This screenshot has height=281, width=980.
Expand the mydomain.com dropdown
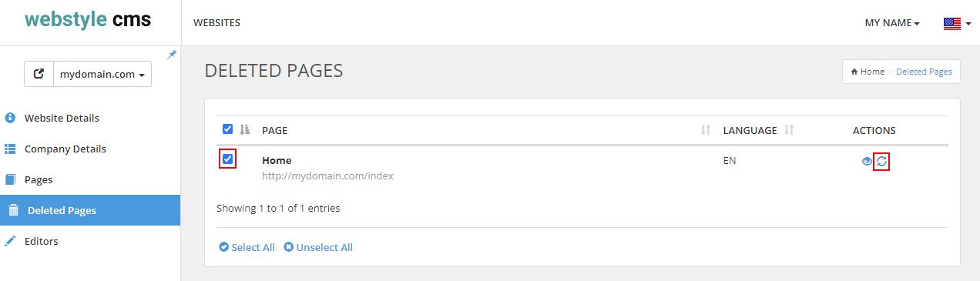point(102,75)
